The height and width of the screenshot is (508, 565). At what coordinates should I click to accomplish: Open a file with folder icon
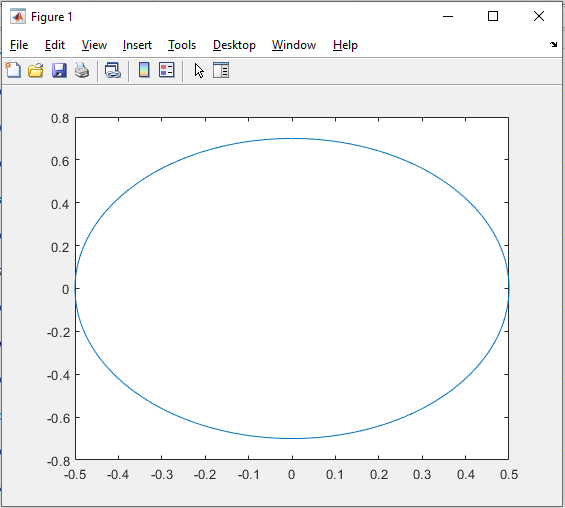coord(36,70)
